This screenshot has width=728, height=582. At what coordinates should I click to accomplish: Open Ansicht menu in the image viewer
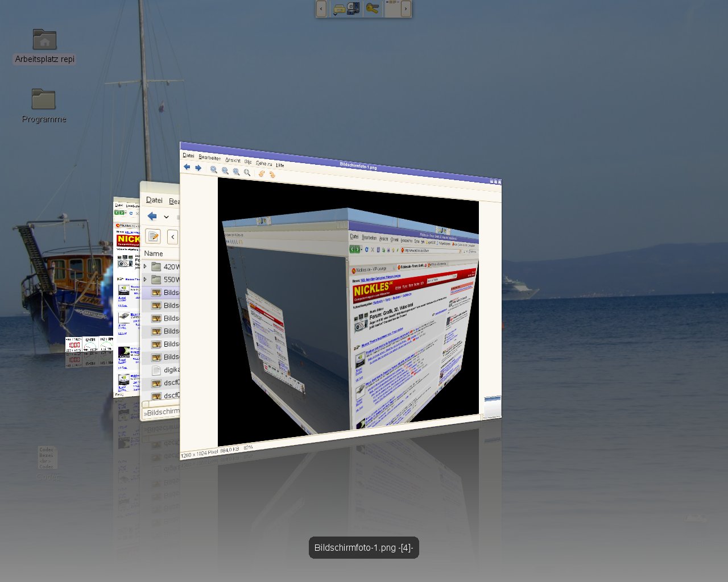click(233, 160)
